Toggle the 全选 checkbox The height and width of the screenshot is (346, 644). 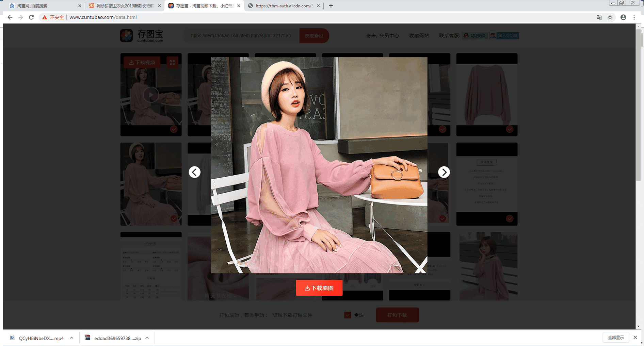click(348, 315)
